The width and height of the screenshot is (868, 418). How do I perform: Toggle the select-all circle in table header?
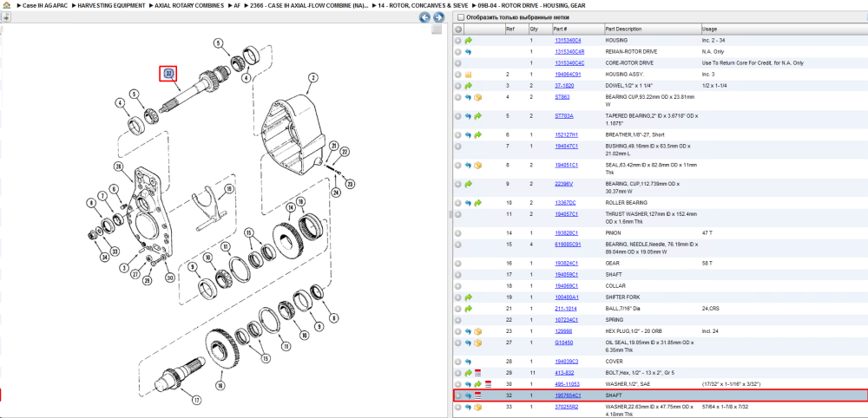pyautogui.click(x=457, y=29)
